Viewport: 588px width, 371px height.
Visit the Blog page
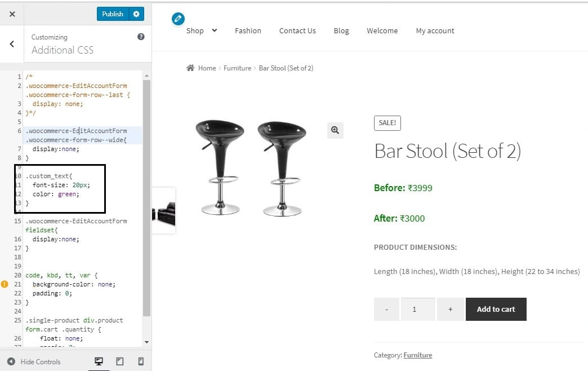(x=341, y=30)
